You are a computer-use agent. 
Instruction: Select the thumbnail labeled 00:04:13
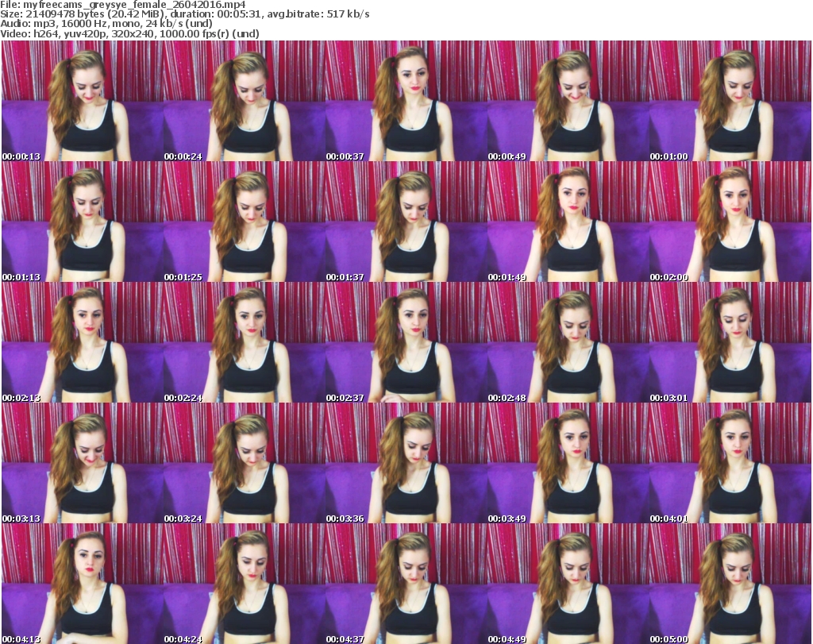[83, 584]
